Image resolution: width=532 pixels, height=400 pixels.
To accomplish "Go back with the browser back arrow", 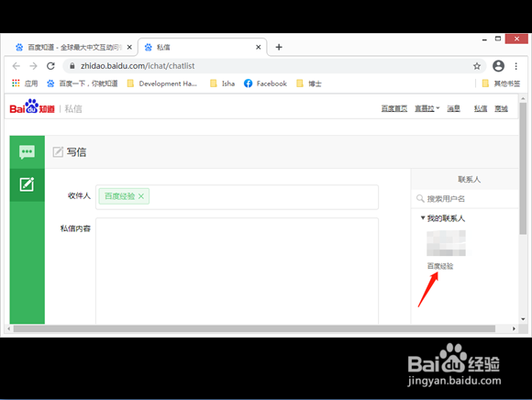I will pos(16,66).
